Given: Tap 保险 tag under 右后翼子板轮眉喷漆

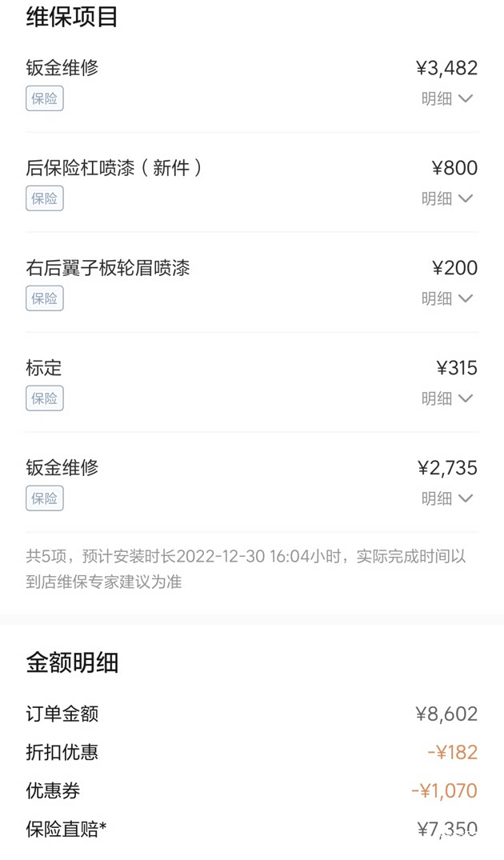Looking at the screenshot, I should click(x=45, y=298).
